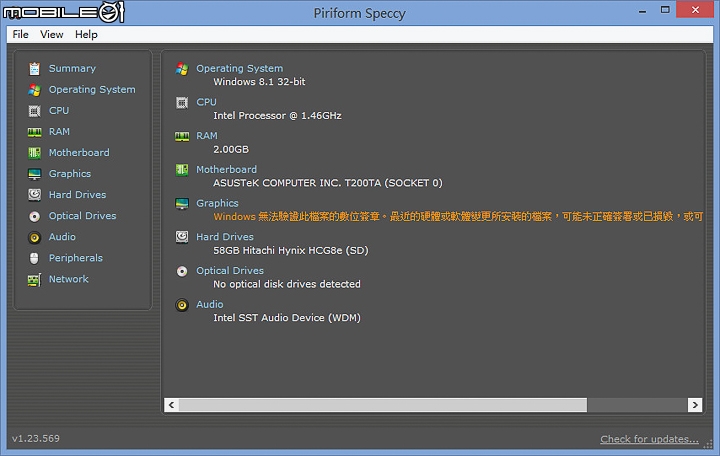Select Motherboard in the sidebar list
The width and height of the screenshot is (720, 456).
(79, 152)
